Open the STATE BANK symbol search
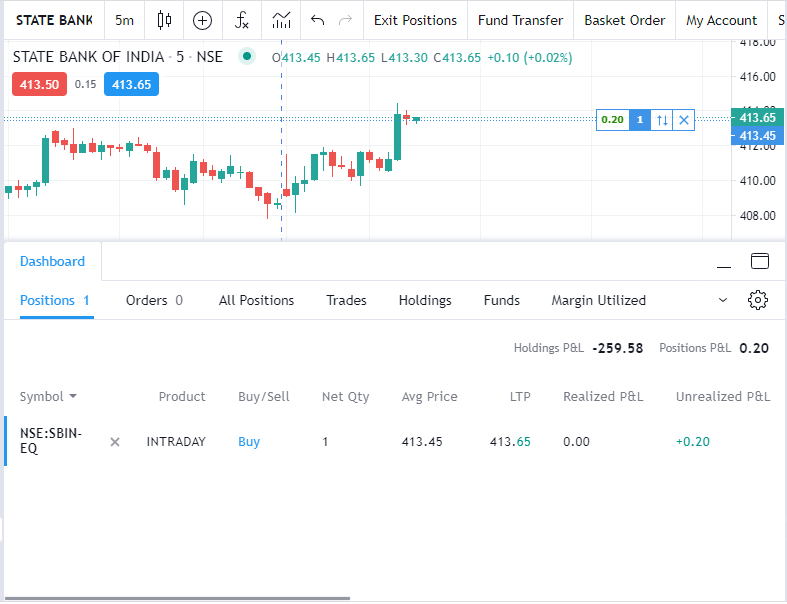This screenshot has height=604, width=787. pos(54,20)
